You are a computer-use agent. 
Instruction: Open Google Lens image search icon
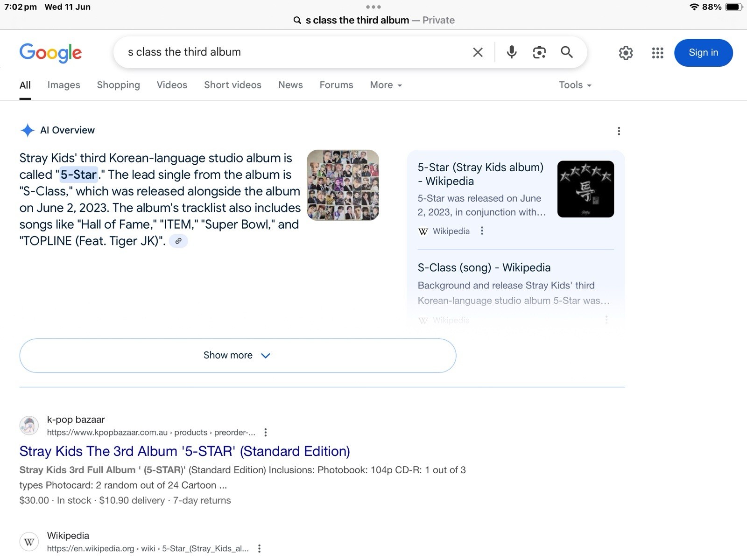click(539, 52)
